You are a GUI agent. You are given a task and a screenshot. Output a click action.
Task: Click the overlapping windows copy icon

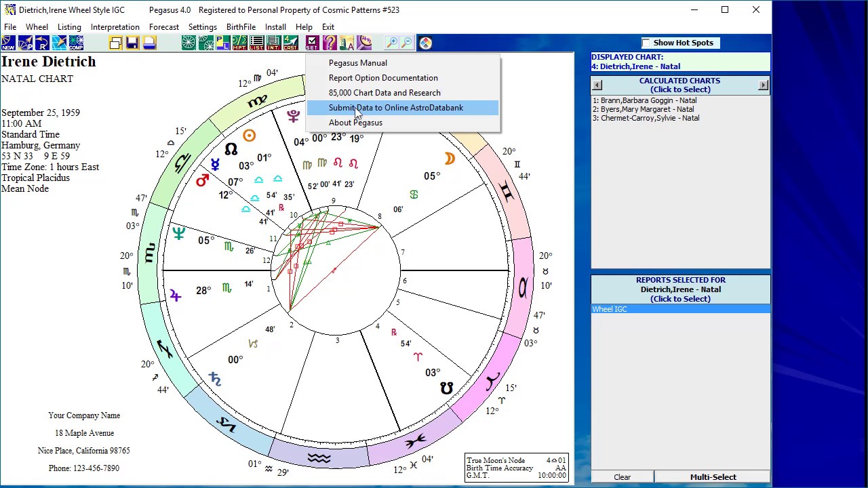pos(115,43)
